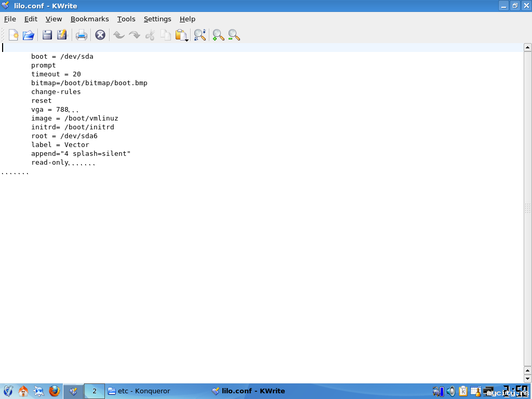Zoom out with the green-minus magnifier
The height and width of the screenshot is (399, 532).
coord(234,35)
